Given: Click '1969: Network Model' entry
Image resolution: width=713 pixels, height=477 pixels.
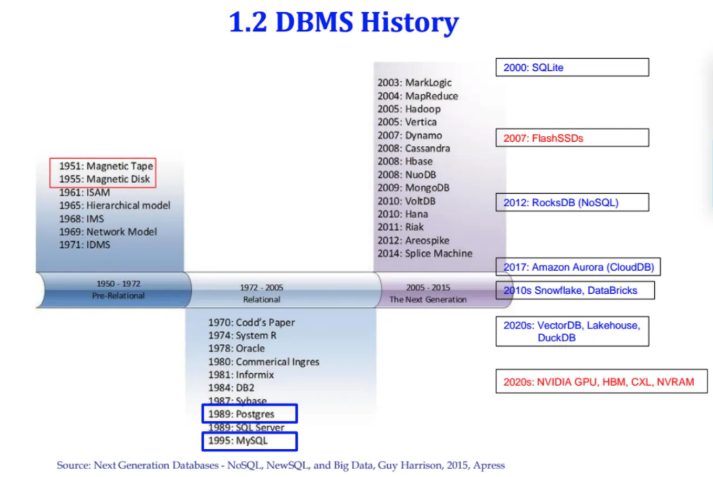Looking at the screenshot, I should 108,232.
